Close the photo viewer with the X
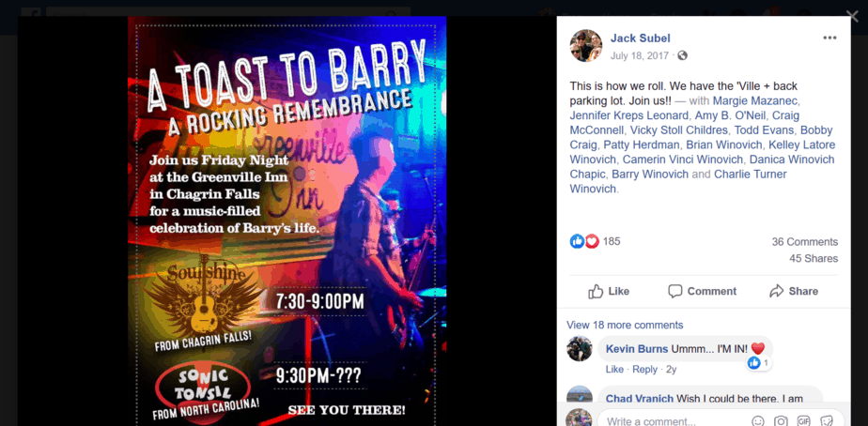Image resolution: width=868 pixels, height=426 pixels. [852, 16]
